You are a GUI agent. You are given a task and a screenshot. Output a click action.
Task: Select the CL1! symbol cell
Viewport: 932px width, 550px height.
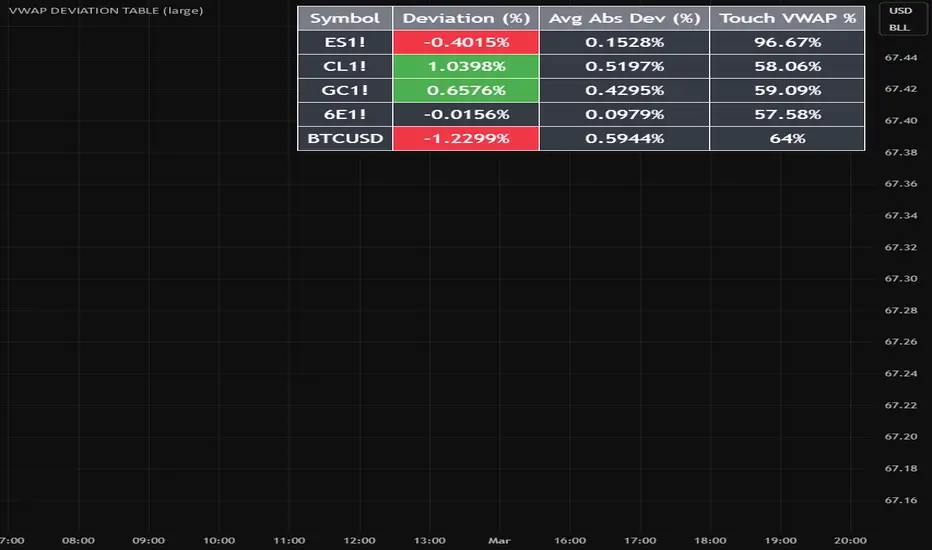345,67
